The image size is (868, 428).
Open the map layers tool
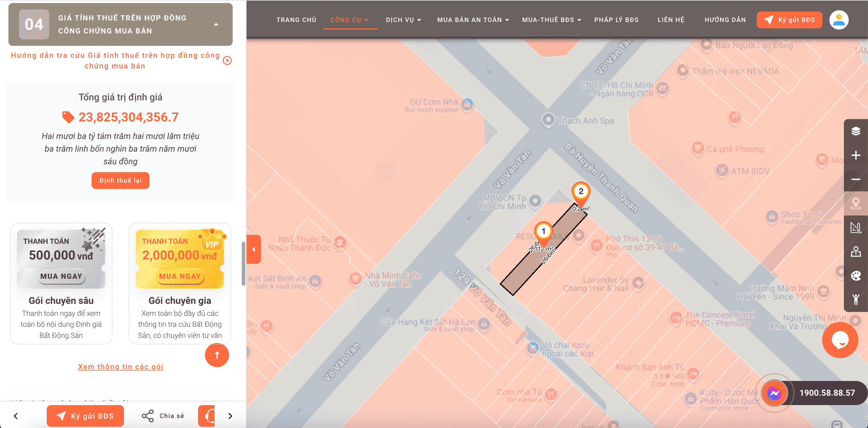click(x=856, y=131)
